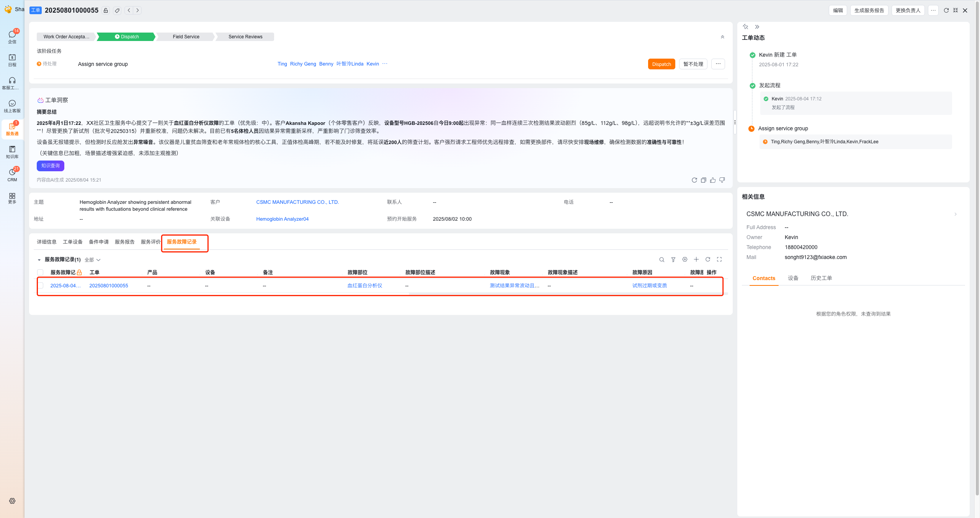Open the search icon in fault records table

(661, 260)
